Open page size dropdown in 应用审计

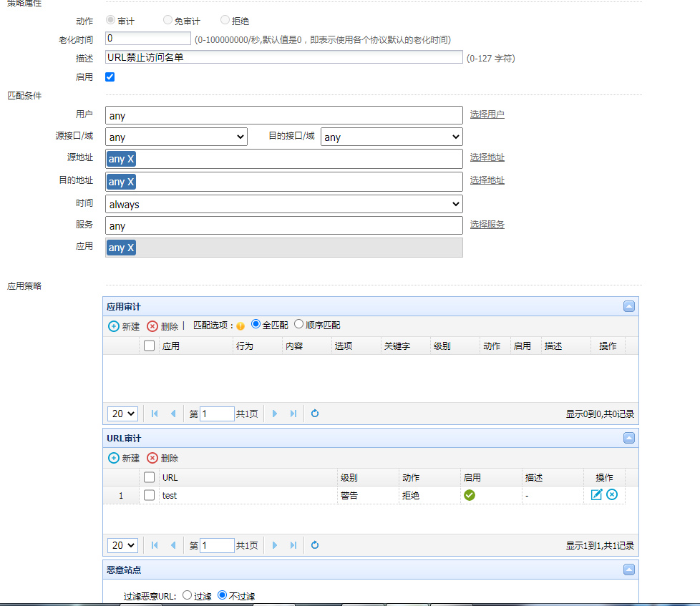tap(123, 414)
